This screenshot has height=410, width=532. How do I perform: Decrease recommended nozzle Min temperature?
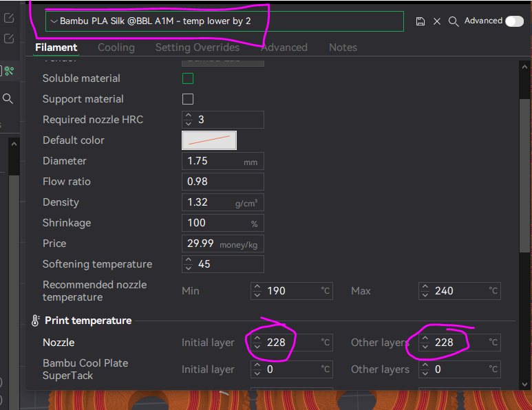coord(257,294)
